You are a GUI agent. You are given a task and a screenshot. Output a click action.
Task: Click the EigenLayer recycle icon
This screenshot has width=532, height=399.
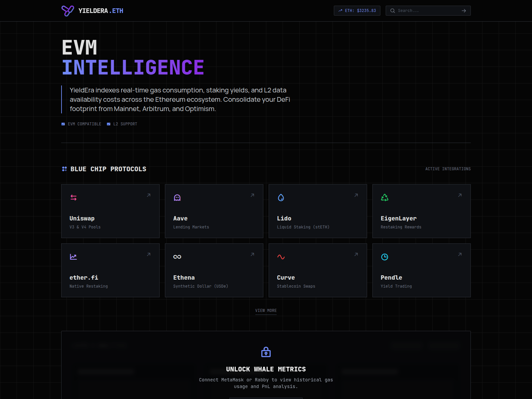(385, 198)
